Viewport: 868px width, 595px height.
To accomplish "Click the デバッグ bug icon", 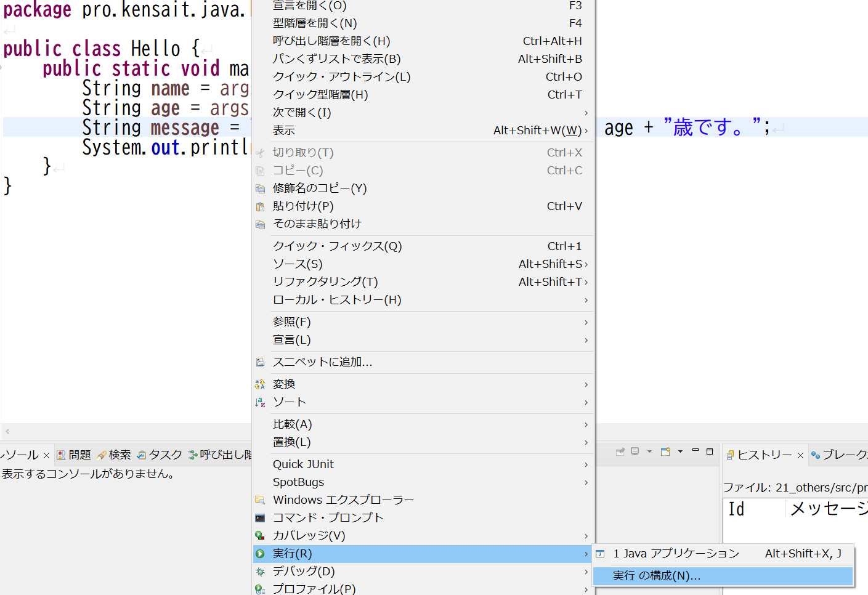I will [x=261, y=571].
